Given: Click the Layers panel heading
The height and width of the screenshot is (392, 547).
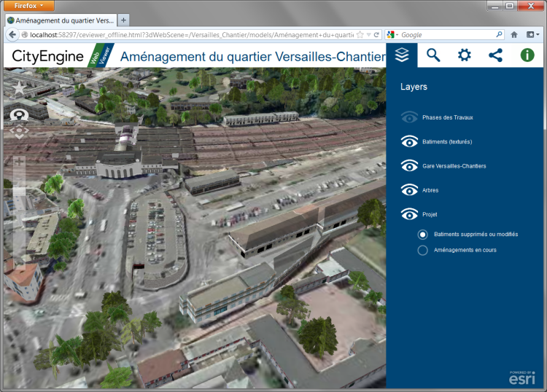Looking at the screenshot, I should (414, 87).
